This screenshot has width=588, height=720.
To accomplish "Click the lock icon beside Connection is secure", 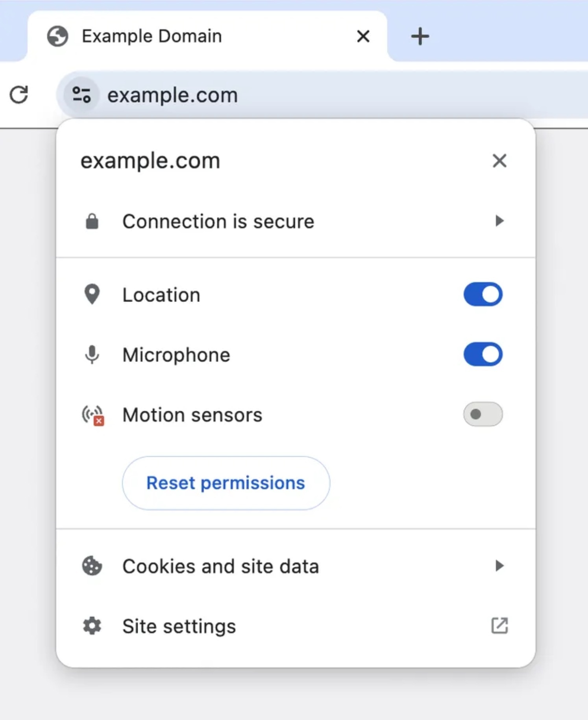I will click(x=92, y=221).
